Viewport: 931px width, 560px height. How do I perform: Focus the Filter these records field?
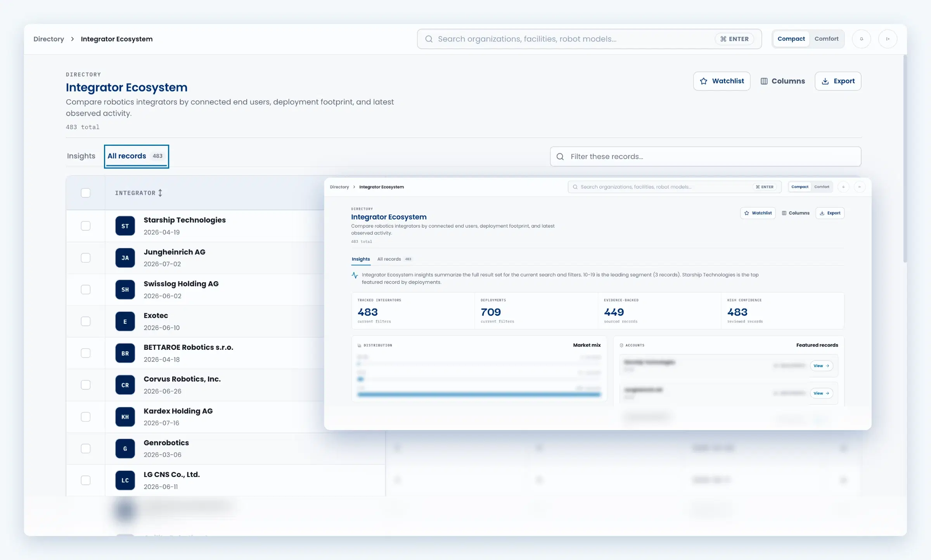tap(706, 156)
